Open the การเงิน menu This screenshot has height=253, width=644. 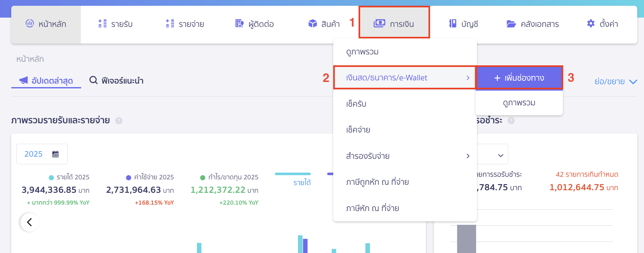[x=394, y=22]
